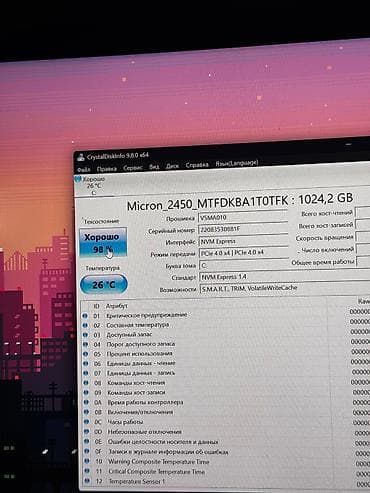Click status icon of attribute 06
Image resolution: width=370 pixels, height=493 pixels.
(86, 363)
